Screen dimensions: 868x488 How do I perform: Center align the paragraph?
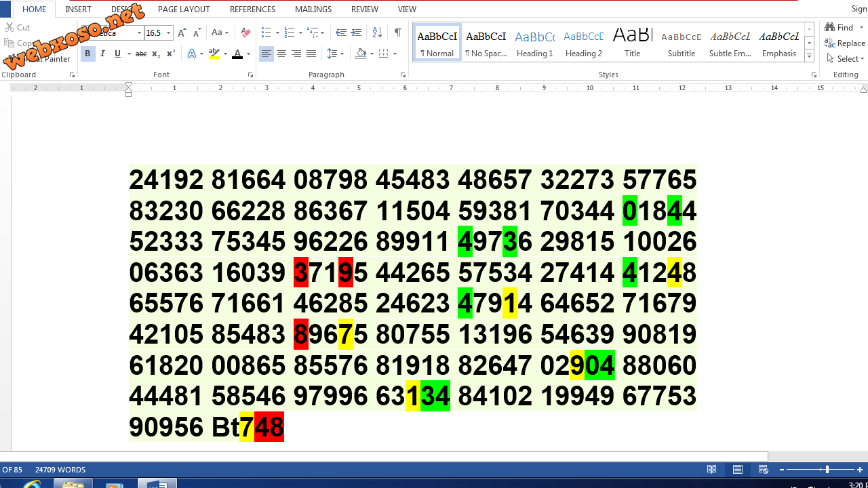coord(281,54)
